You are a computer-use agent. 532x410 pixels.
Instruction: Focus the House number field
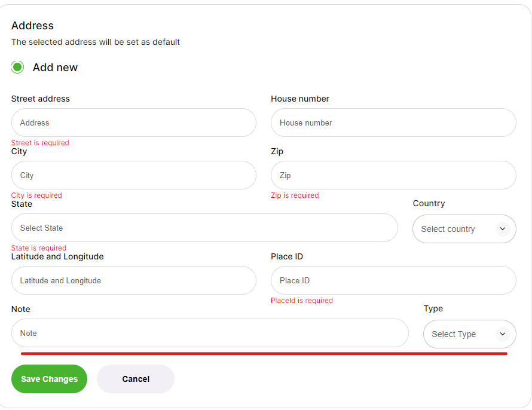click(x=393, y=123)
